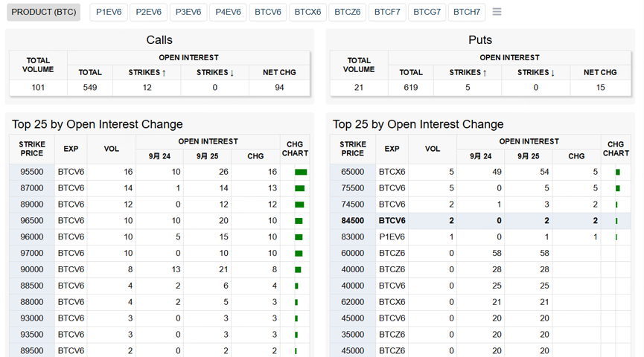Click the chart bar for the 84500 put row
Viewport: 644px width, 357px height.
click(616, 221)
